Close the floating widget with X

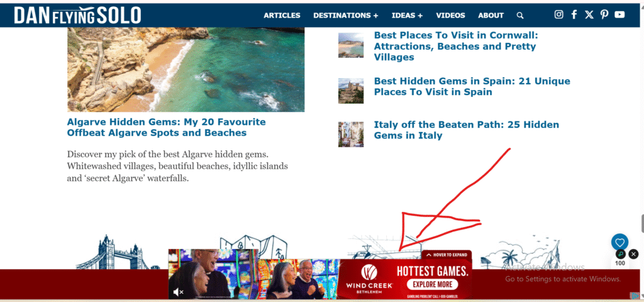click(x=634, y=254)
